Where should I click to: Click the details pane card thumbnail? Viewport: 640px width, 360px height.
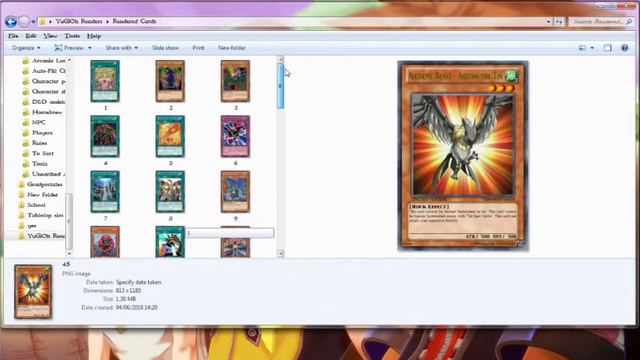tap(33, 291)
